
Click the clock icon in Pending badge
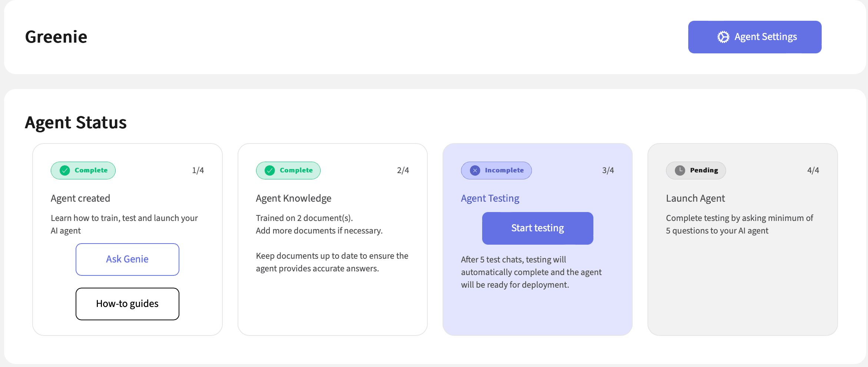[x=680, y=171]
